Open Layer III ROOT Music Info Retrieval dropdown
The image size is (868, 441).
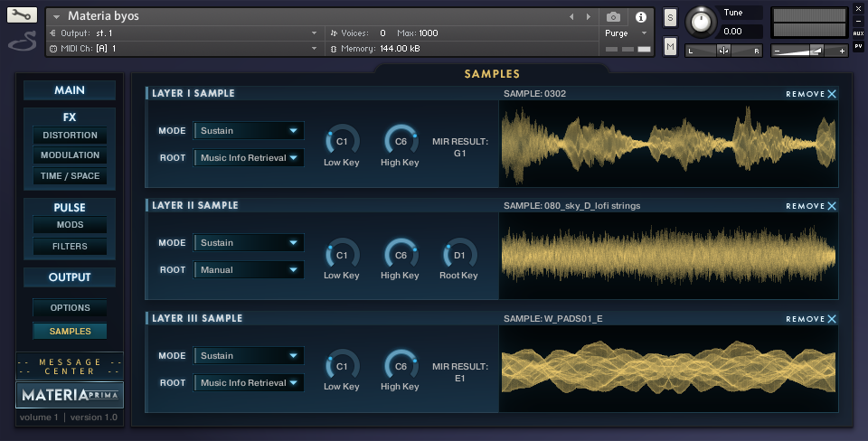249,382
